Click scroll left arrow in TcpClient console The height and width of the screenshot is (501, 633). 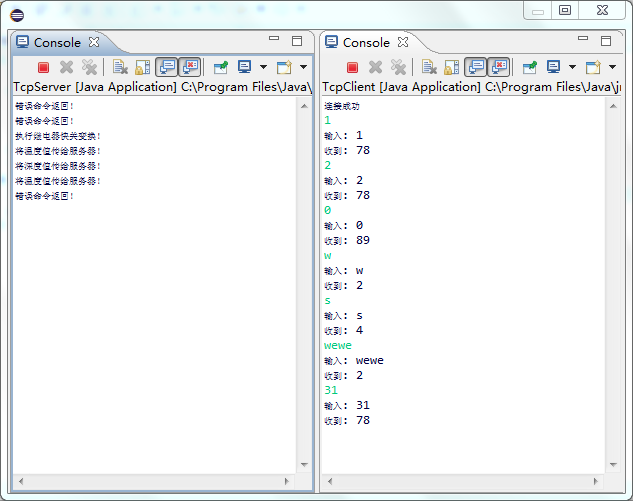tap(330, 481)
